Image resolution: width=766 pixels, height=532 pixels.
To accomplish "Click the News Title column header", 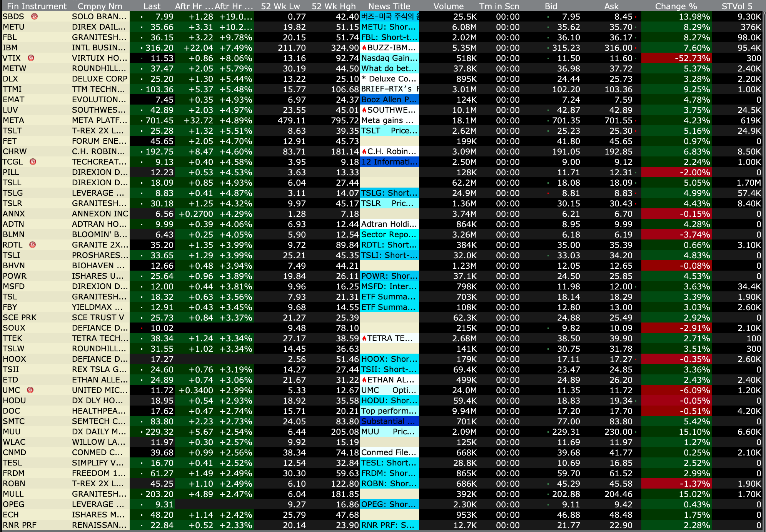I will point(389,6).
